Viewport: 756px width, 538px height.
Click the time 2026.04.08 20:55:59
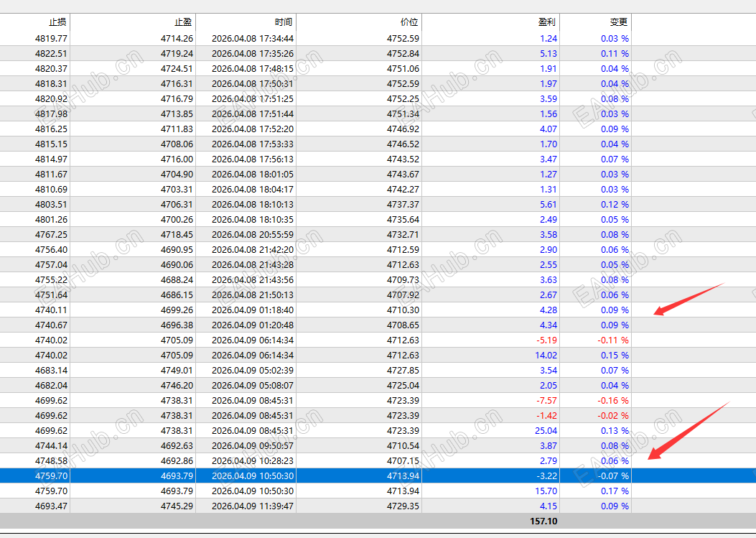coord(253,234)
